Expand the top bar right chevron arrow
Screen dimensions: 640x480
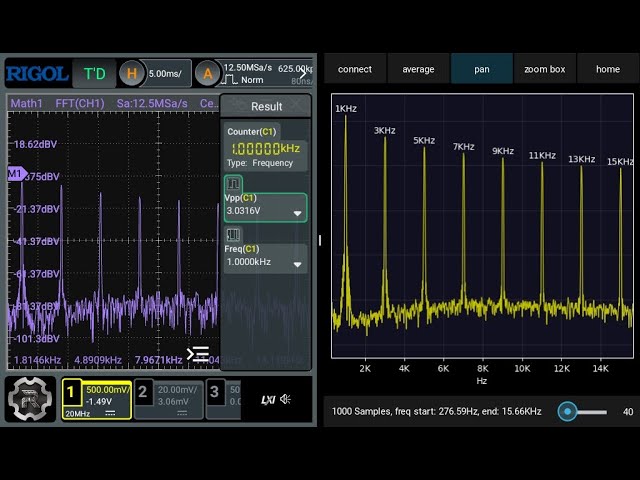pyautogui.click(x=303, y=74)
